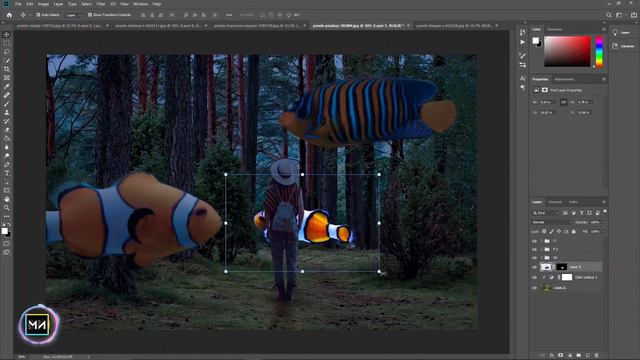Switch to the Channels tab
This screenshot has height=360, width=640.
[x=555, y=202]
